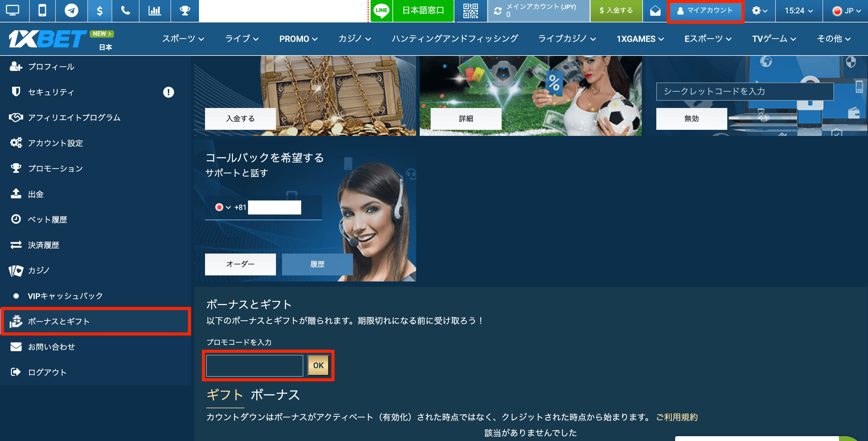Image resolution: width=868 pixels, height=441 pixels.
Task: Open the desktop app monitor icon
Action: pos(13,10)
